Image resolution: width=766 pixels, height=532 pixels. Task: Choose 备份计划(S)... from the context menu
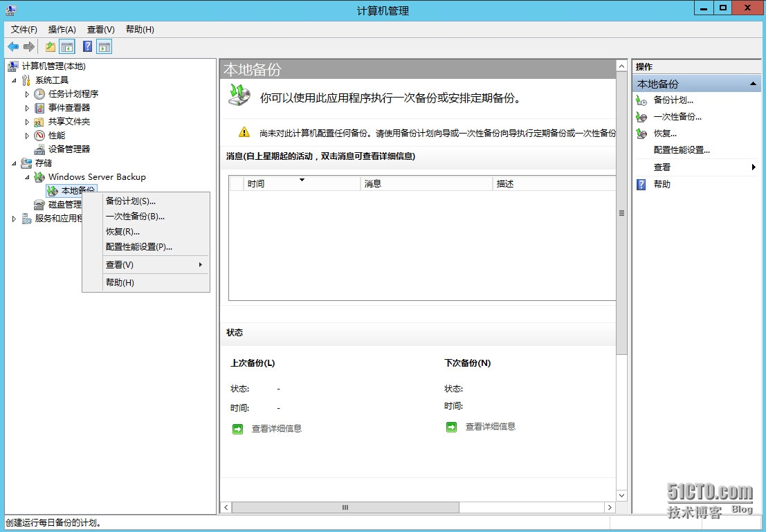[x=145, y=201]
